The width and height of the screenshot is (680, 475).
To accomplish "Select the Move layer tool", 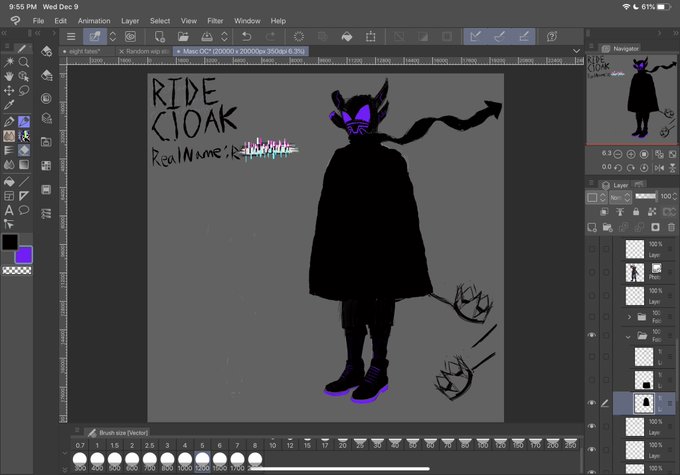I will [x=9, y=90].
